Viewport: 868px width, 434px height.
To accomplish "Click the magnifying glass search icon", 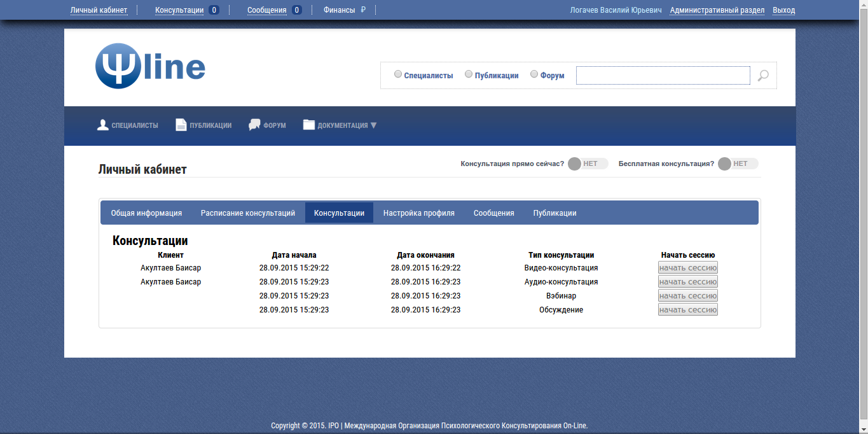I will (x=763, y=76).
